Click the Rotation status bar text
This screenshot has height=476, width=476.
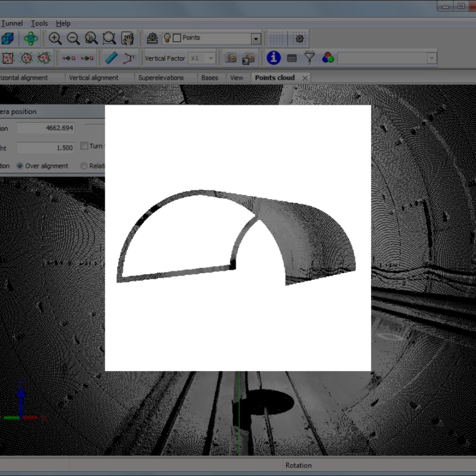point(298,466)
